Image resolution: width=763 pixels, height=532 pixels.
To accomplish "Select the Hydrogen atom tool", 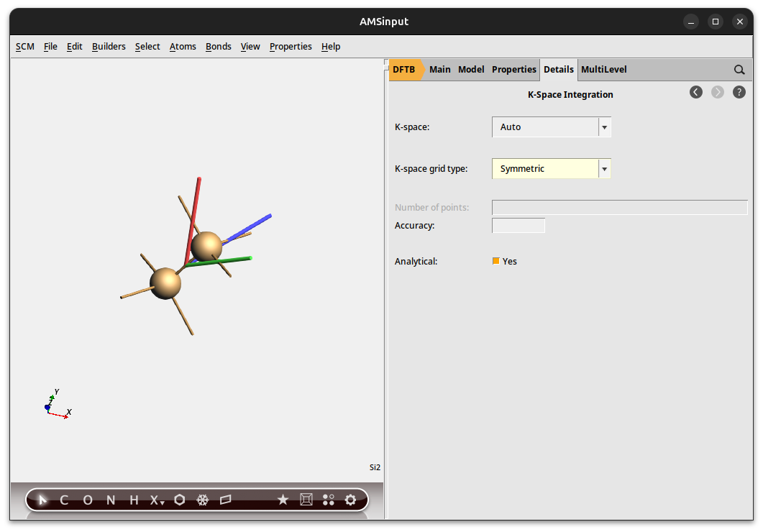I will coord(134,500).
